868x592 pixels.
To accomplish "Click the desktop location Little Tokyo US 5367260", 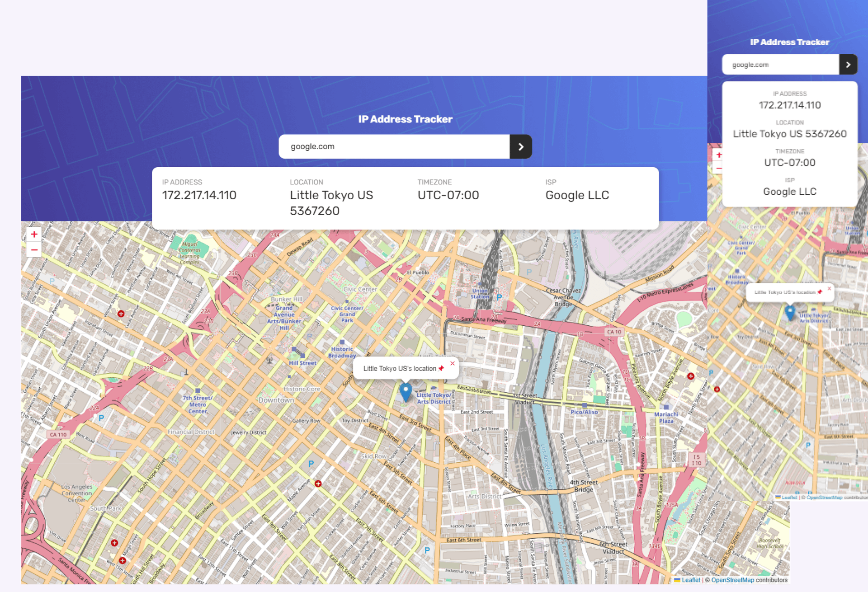I will click(x=331, y=203).
